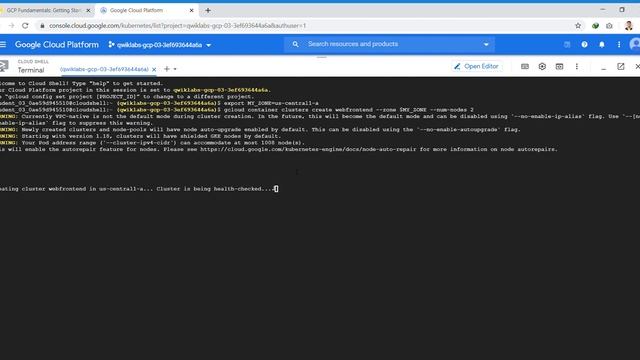Image resolution: width=640 pixels, height=360 pixels.
Task: Open the Google Cloud navigation hamburger menu
Action: coord(3,44)
